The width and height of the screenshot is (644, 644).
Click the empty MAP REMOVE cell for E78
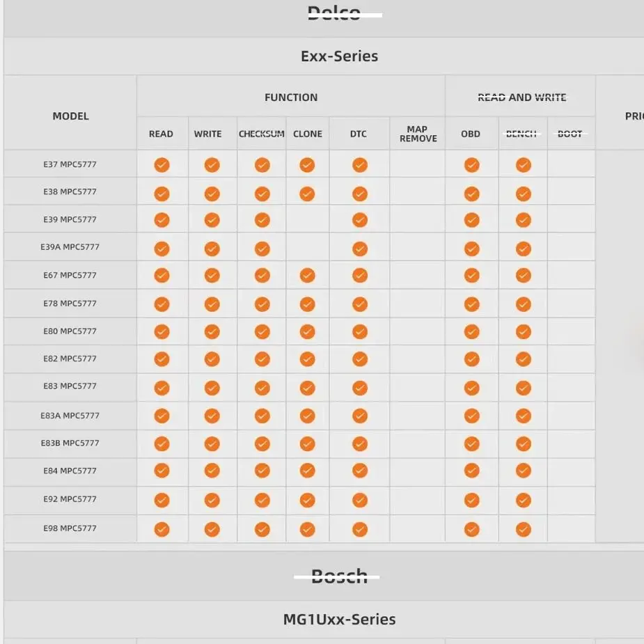click(x=417, y=304)
